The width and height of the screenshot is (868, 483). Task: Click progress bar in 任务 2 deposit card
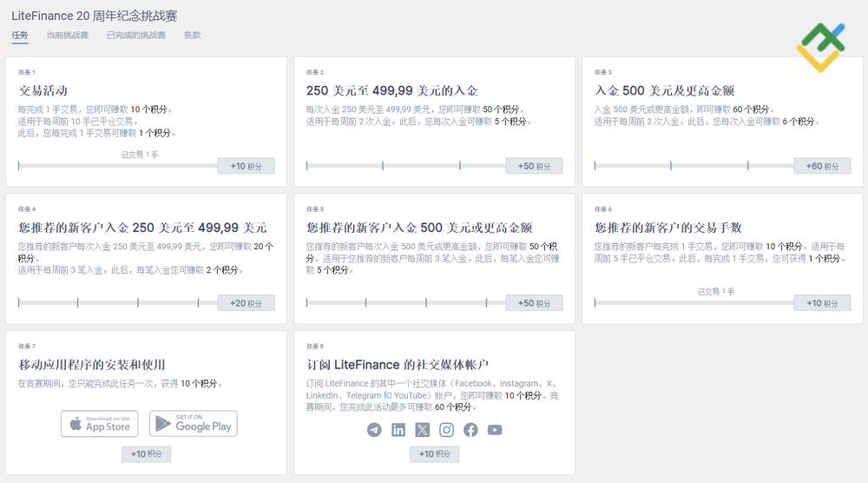[405, 166]
